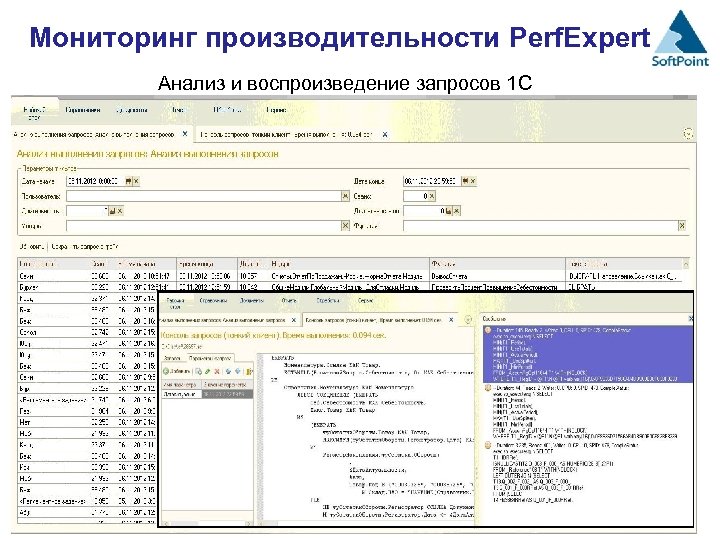Copy selected parameter in query console toolbar
The height and width of the screenshot is (540, 720).
pos(199,371)
